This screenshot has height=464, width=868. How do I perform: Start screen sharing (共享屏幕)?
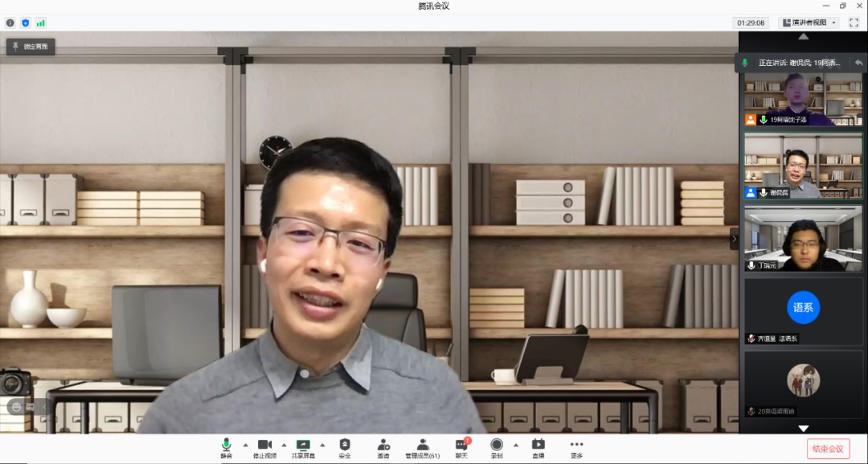coord(303,448)
